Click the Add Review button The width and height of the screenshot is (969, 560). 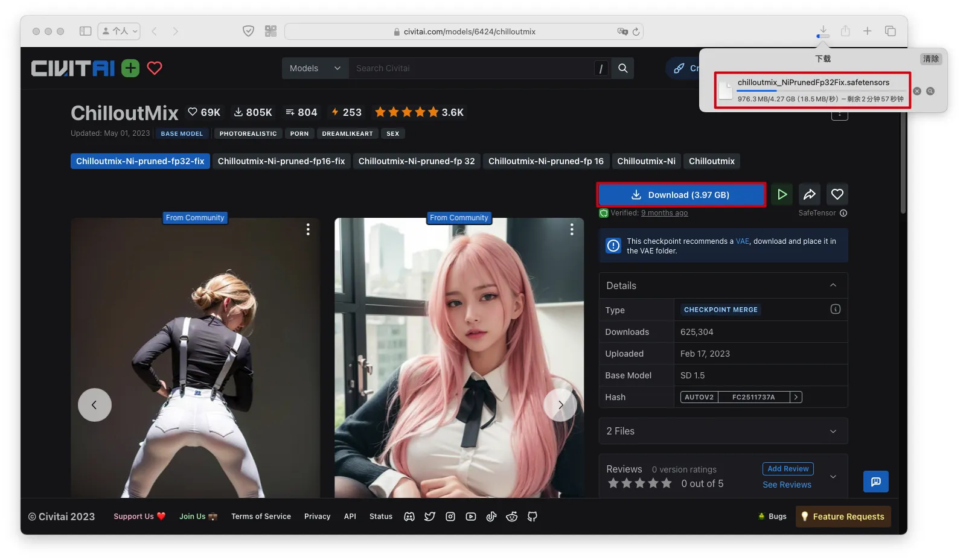[x=788, y=469]
